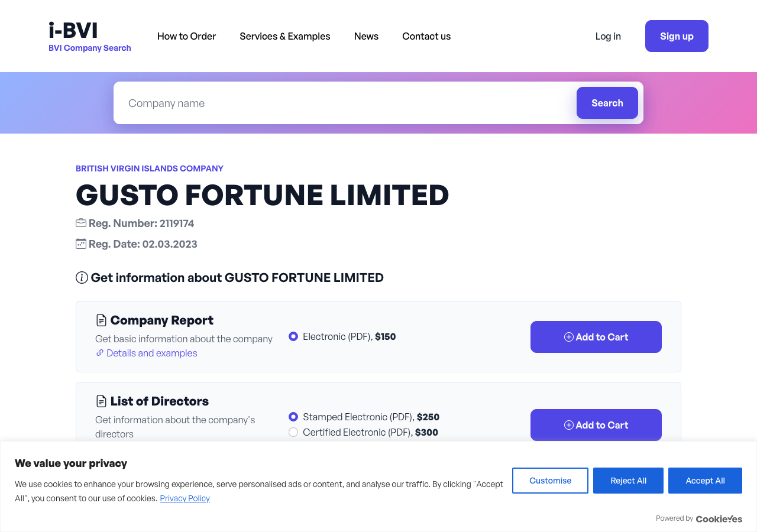Click the List of Directors document icon
Image resolution: width=757 pixels, height=532 pixels.
coord(102,401)
